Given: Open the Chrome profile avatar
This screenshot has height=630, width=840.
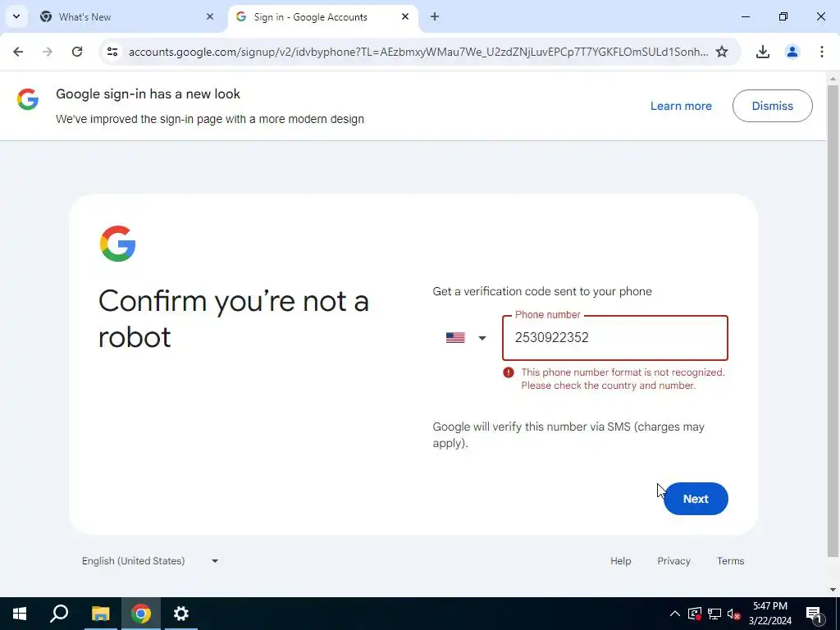Looking at the screenshot, I should (x=792, y=52).
